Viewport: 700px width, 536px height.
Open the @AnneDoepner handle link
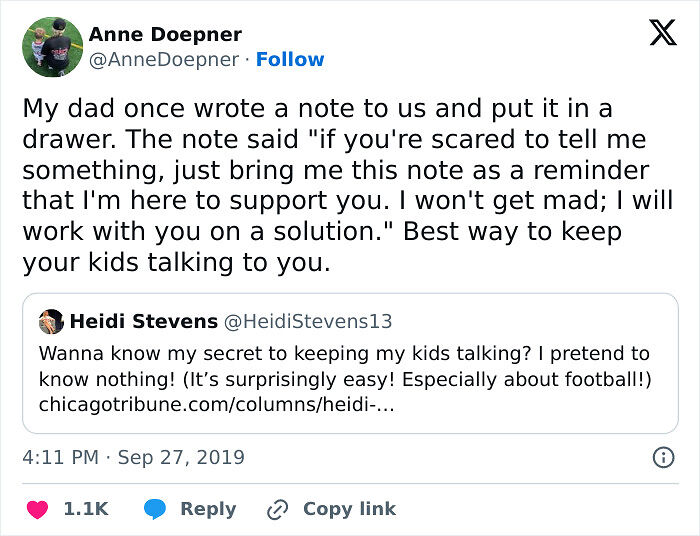[x=164, y=60]
